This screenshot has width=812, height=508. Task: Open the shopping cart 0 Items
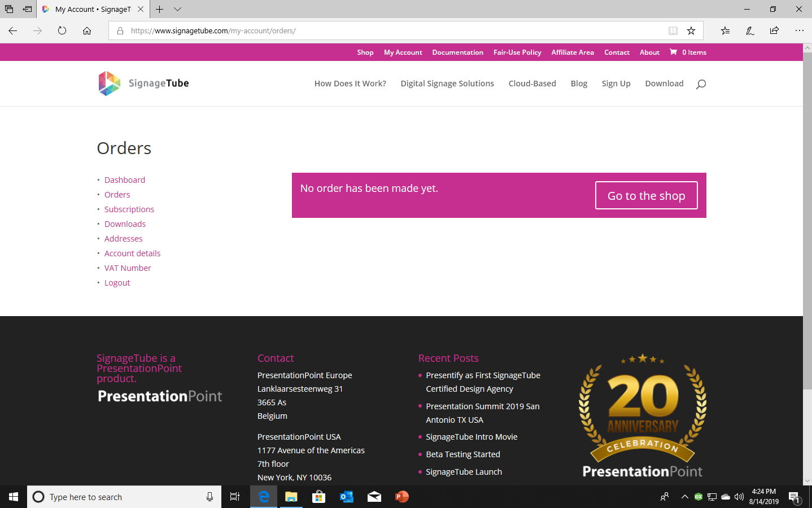pos(688,52)
